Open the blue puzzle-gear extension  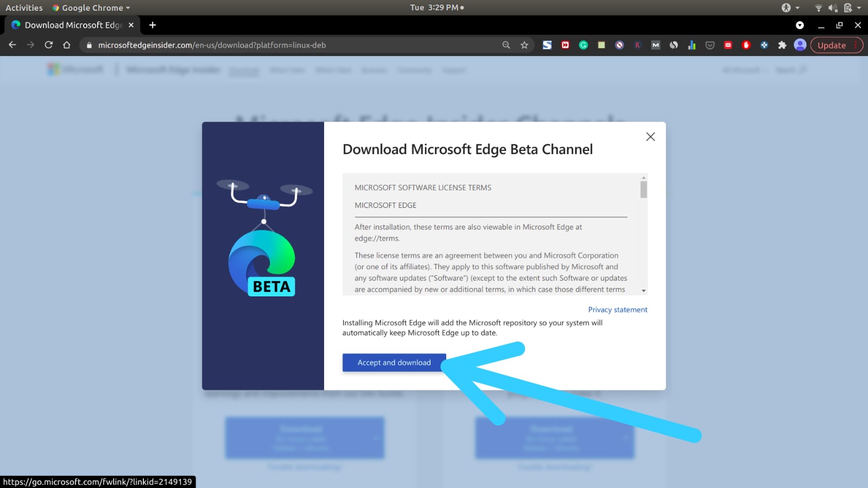[x=764, y=45]
